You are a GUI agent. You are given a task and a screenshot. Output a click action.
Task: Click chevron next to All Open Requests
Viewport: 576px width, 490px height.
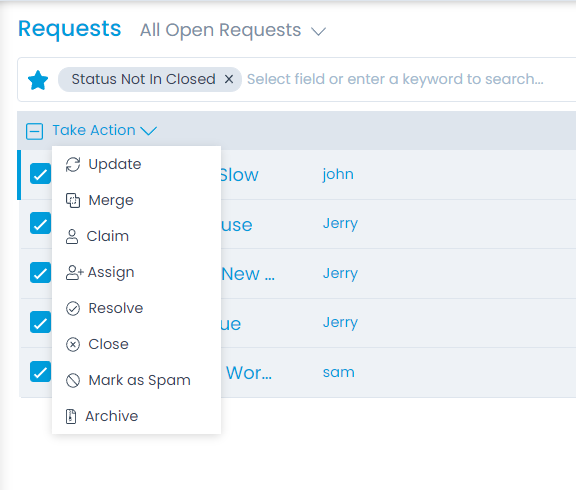[318, 31]
